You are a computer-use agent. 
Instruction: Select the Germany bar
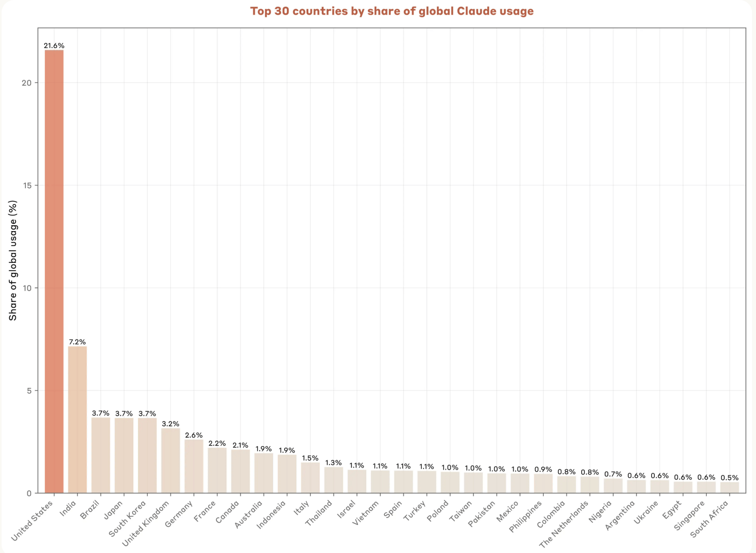tap(194, 466)
